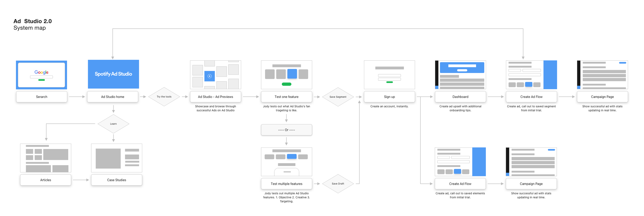Viewport: 644px width, 216px height.
Task: Select the Google search page thumbnail
Action: [x=41, y=75]
